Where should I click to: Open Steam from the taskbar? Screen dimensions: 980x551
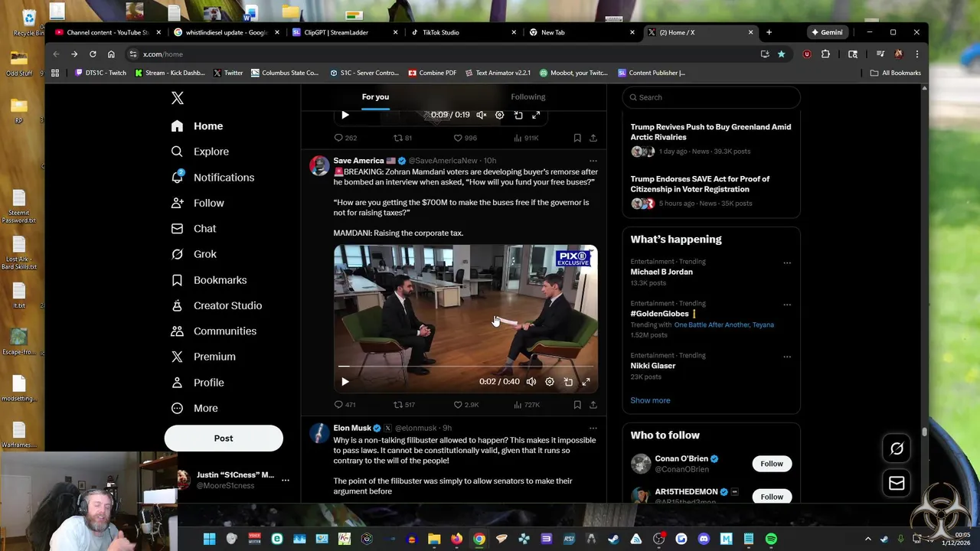point(613,539)
